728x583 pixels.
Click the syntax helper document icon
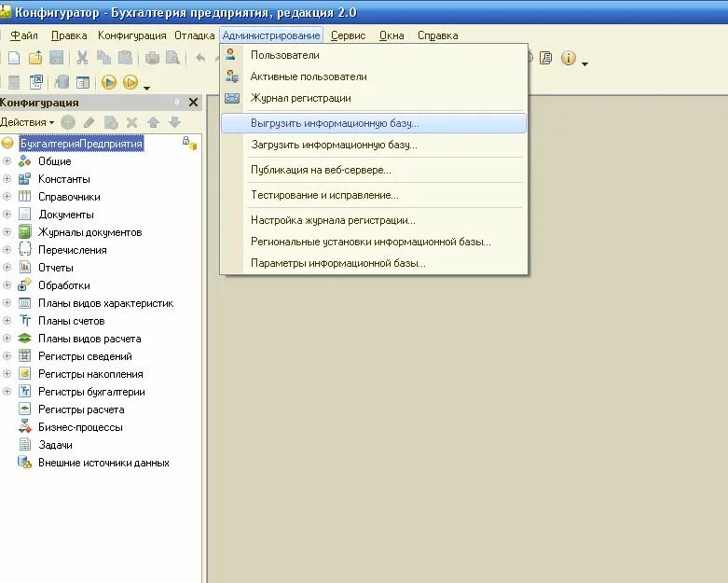[x=546, y=58]
